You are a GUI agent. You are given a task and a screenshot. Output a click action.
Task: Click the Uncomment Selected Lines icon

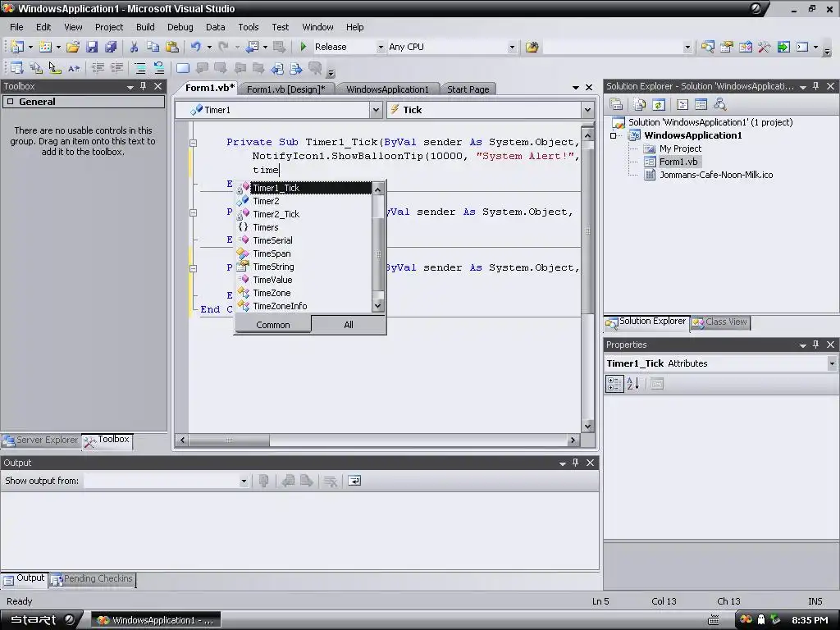click(159, 68)
